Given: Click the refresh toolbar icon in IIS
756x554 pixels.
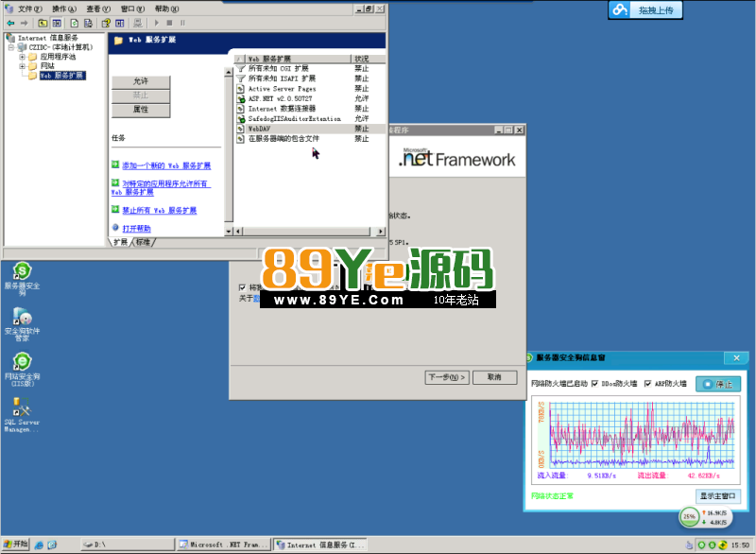Looking at the screenshot, I should tap(75, 23).
